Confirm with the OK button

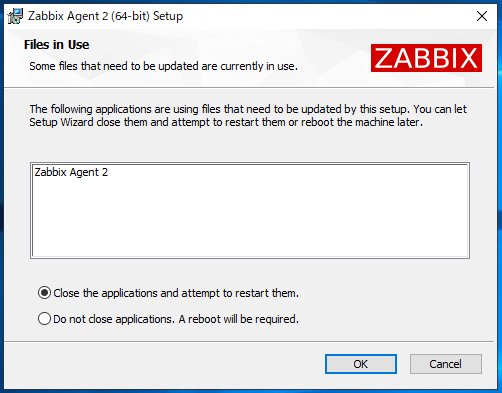coord(361,364)
